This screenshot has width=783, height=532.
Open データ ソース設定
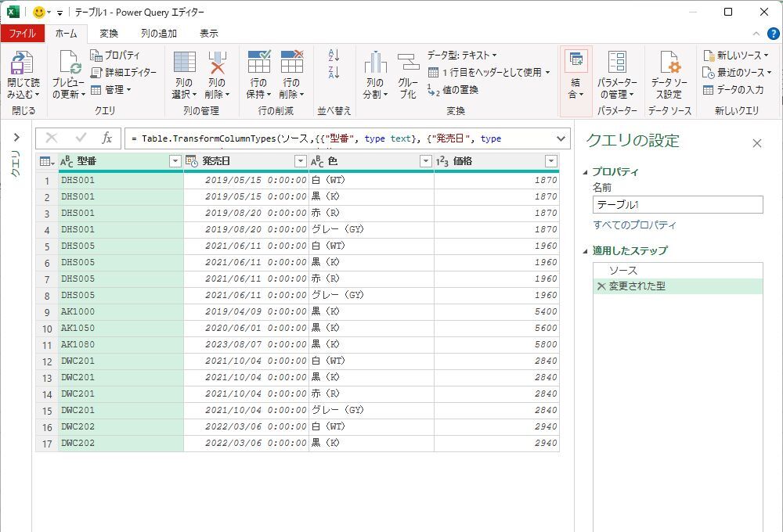(x=669, y=64)
